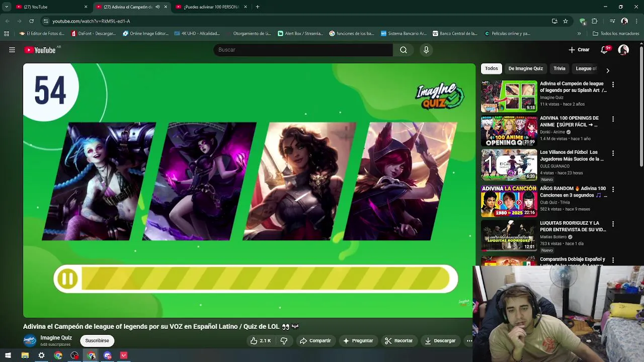Click the address bar URL
644x362 pixels.
tap(91, 21)
